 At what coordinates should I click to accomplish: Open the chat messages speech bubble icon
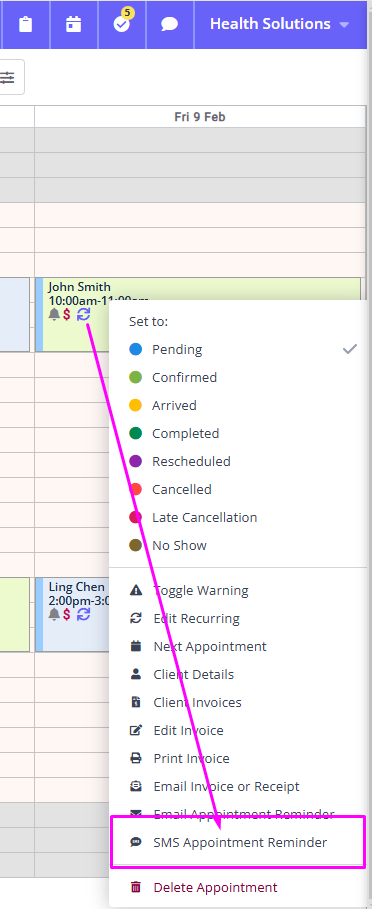[169, 24]
